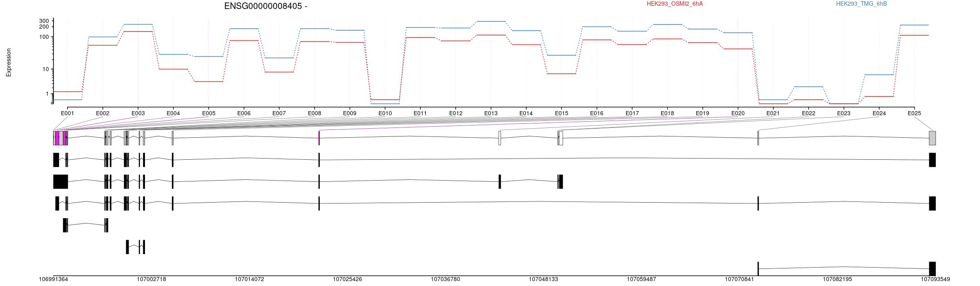Click genomic coordinate 107082195
Image resolution: width=980 pixels, height=286 pixels.
click(837, 279)
